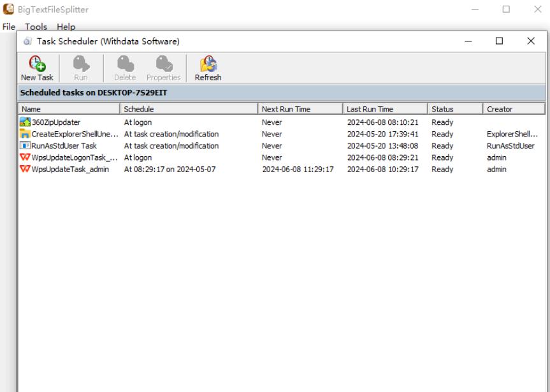This screenshot has width=550, height=392.
Task: Click the WpsUpdateLogonTask icon
Action: [25, 157]
